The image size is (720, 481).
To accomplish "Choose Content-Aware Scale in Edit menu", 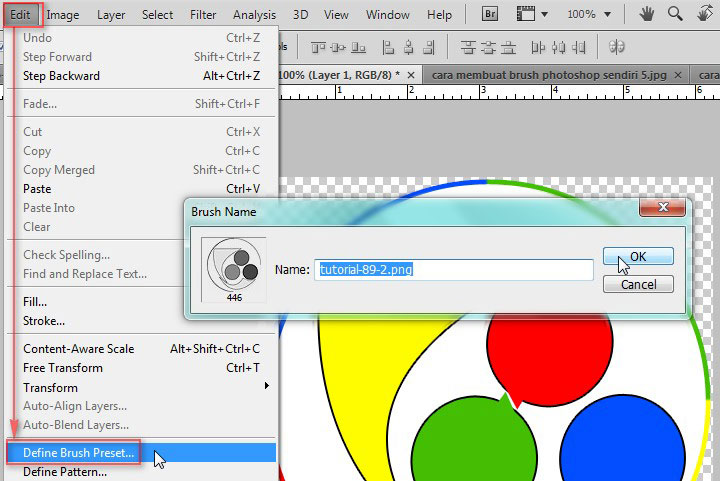I will [x=141, y=349].
